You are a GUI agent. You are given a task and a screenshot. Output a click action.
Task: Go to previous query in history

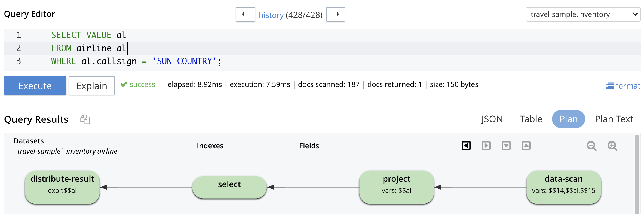(245, 14)
